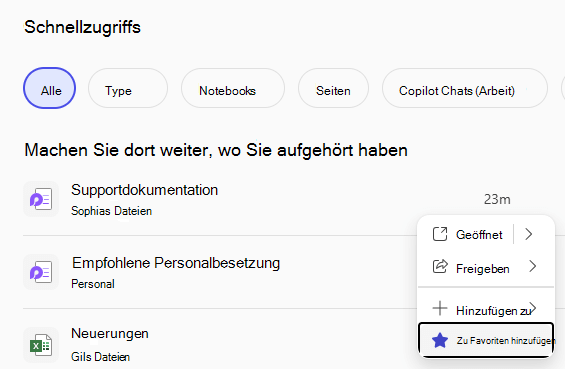Click the Empfohlene Personalbesetzung file icon
Screen dimensions: 565x369
click(x=41, y=272)
